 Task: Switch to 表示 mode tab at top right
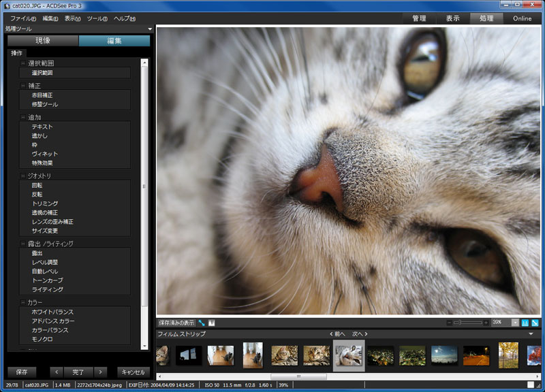pos(452,18)
